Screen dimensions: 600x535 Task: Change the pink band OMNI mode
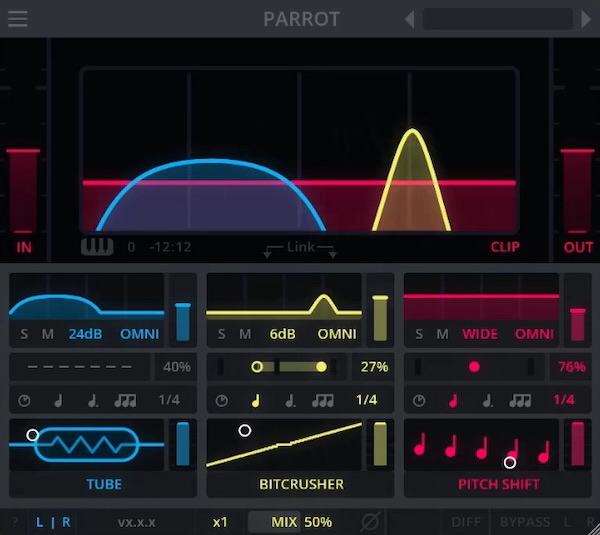pos(534,334)
